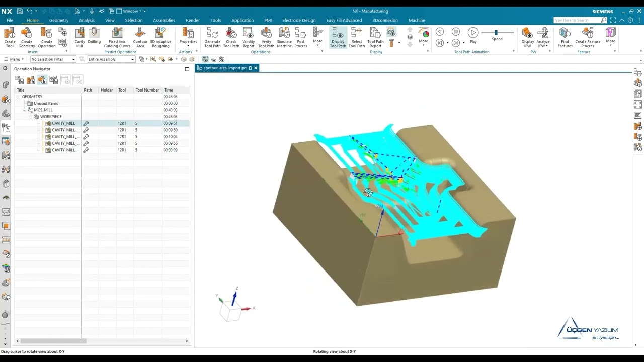644x362 pixels.
Task: Switch to the Analysis ribbon tab
Action: (87, 20)
